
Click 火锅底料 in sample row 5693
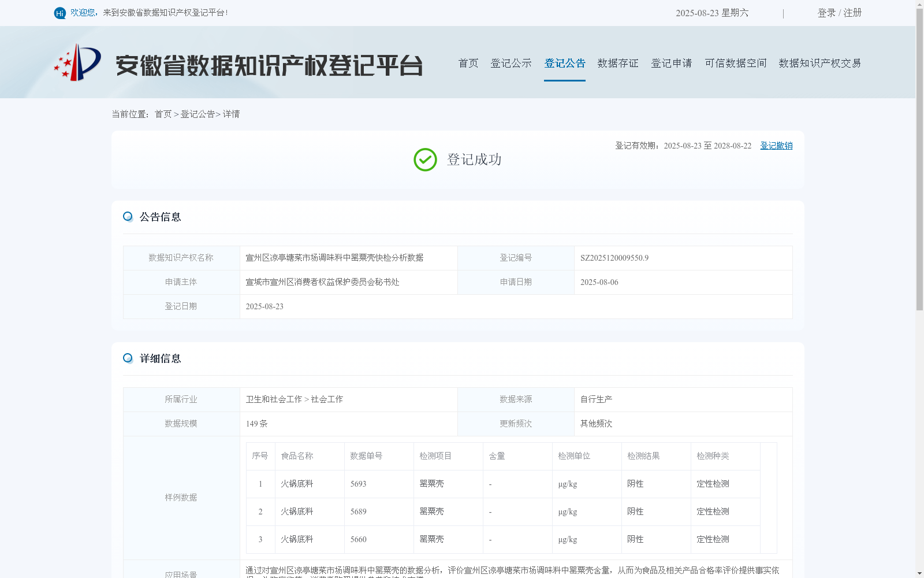(297, 484)
